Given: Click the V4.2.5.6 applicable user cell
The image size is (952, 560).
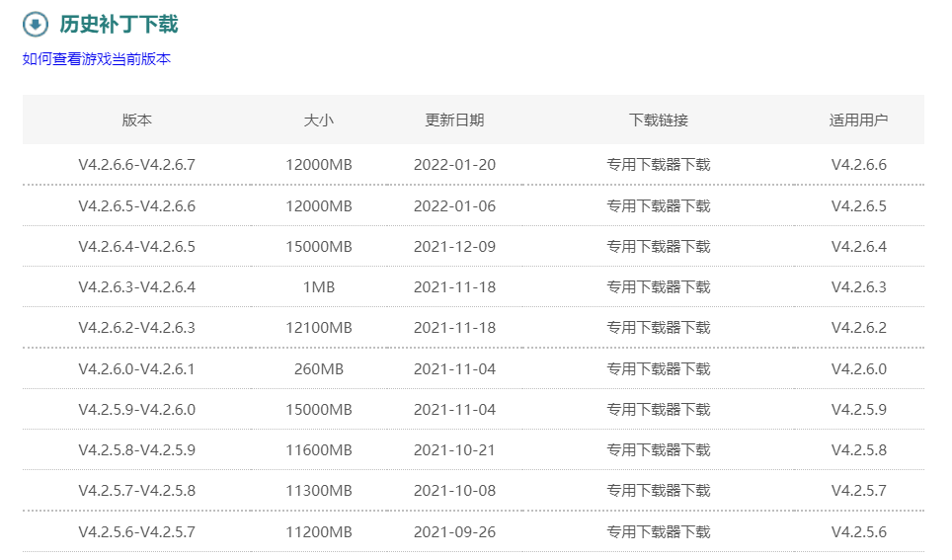Looking at the screenshot, I should [x=858, y=532].
